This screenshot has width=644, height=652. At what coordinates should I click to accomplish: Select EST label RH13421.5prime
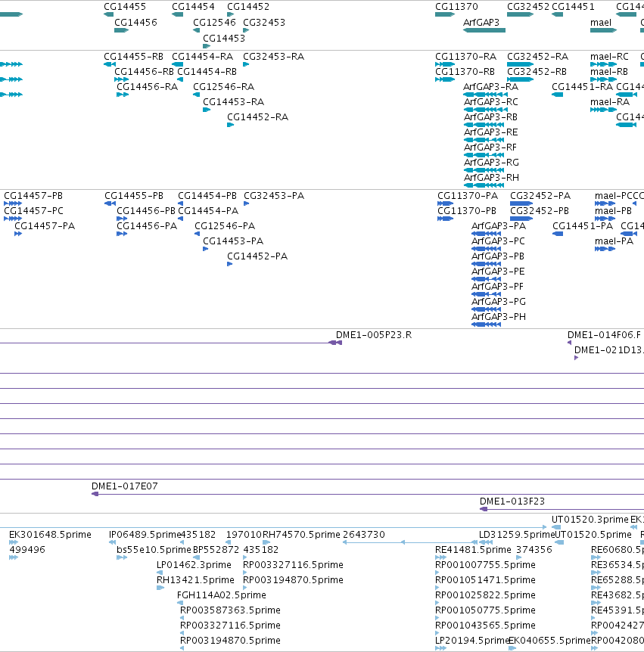point(195,580)
